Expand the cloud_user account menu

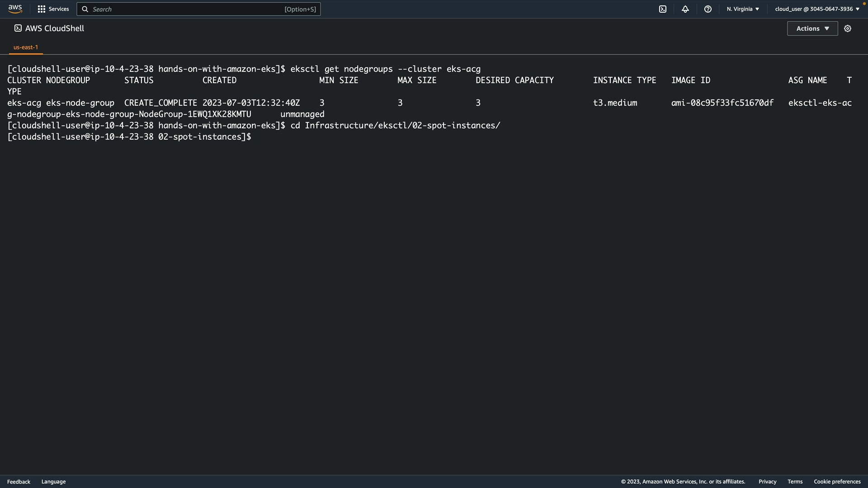[x=817, y=9]
